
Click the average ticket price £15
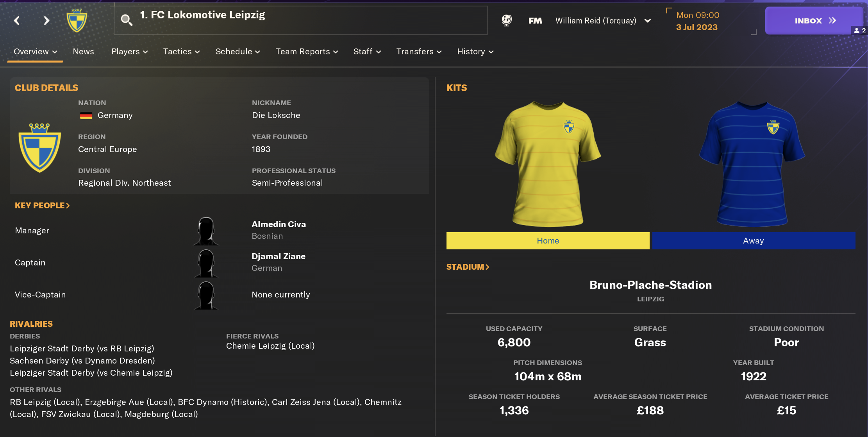[786, 410]
